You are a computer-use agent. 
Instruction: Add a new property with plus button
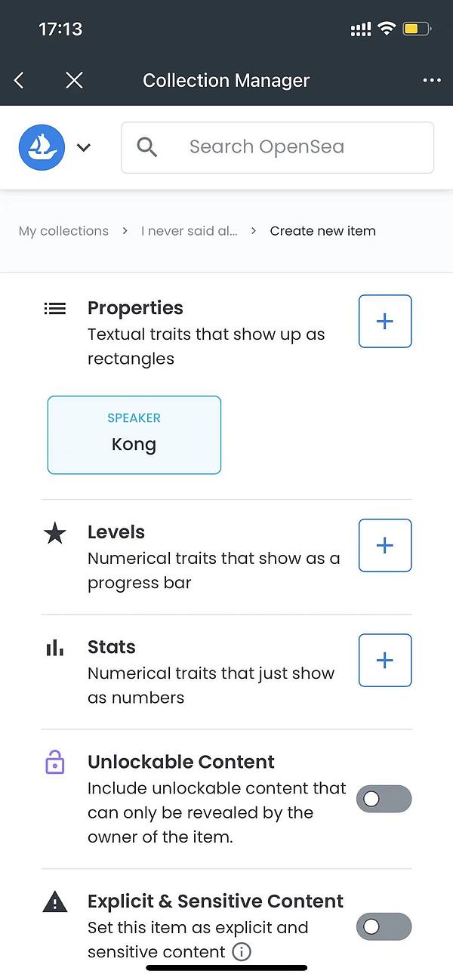(384, 322)
